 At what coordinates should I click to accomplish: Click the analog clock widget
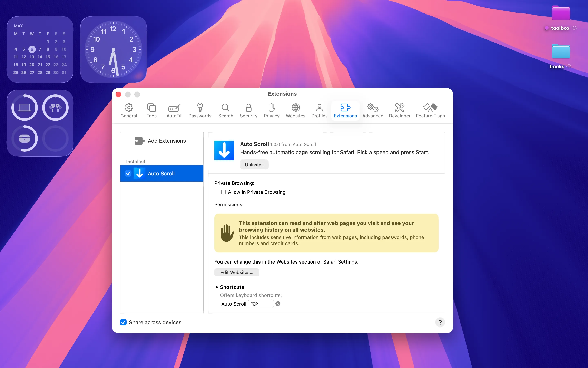click(113, 49)
